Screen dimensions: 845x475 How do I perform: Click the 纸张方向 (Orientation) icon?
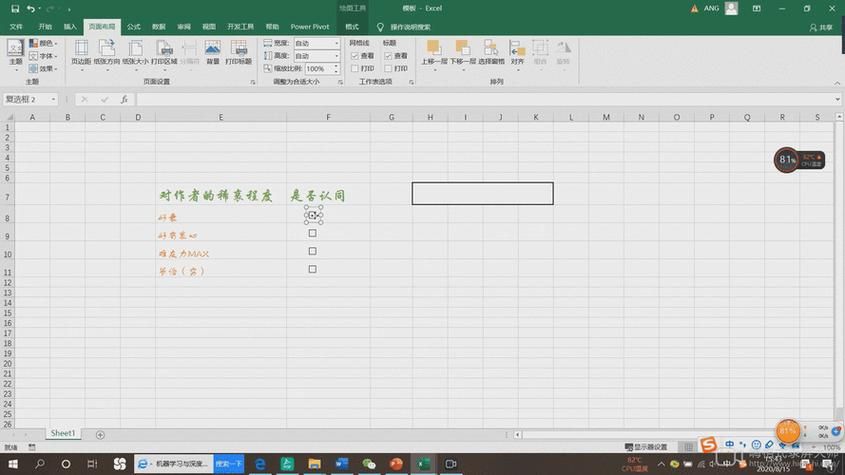click(107, 50)
